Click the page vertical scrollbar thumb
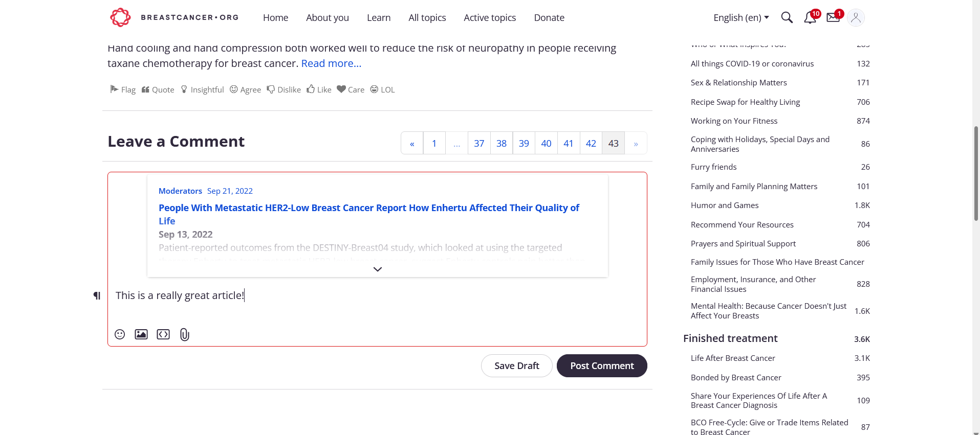980x435 pixels. tap(976, 174)
